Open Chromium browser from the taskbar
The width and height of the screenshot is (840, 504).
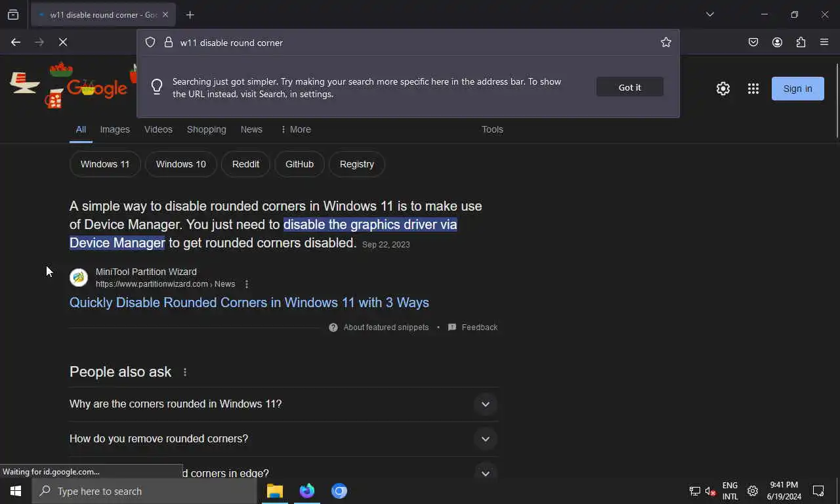339,491
